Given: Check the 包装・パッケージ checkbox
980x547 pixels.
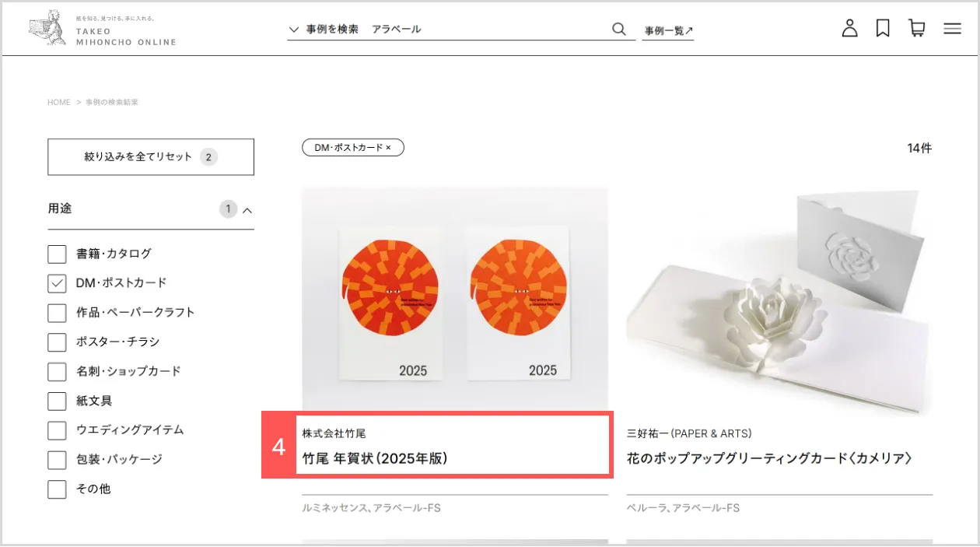Looking at the screenshot, I should (57, 460).
